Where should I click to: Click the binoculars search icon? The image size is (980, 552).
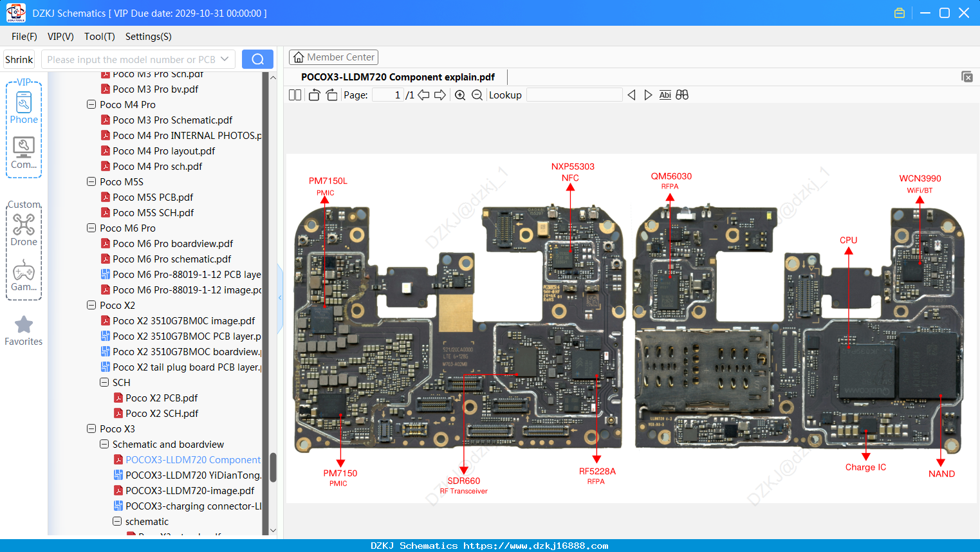point(682,95)
